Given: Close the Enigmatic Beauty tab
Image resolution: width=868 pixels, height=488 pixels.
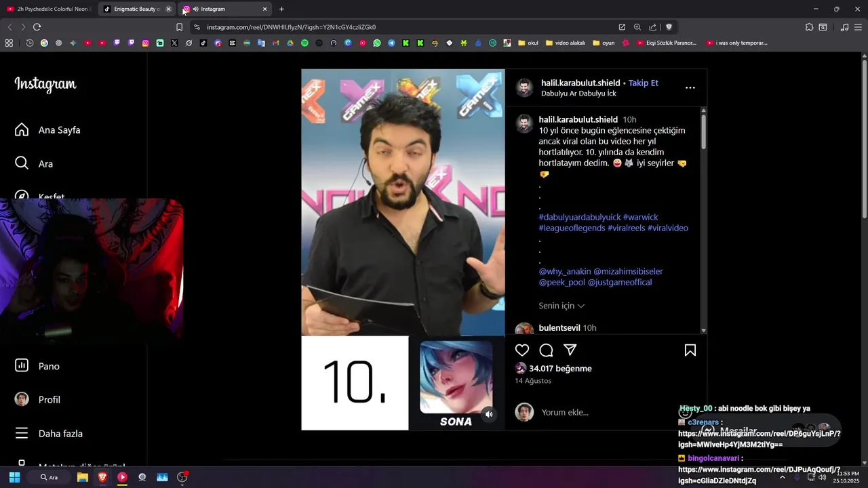Looking at the screenshot, I should click(168, 9).
